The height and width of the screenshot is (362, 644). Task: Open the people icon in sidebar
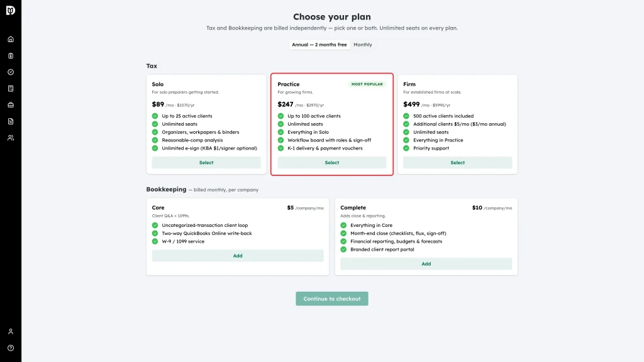(x=11, y=138)
